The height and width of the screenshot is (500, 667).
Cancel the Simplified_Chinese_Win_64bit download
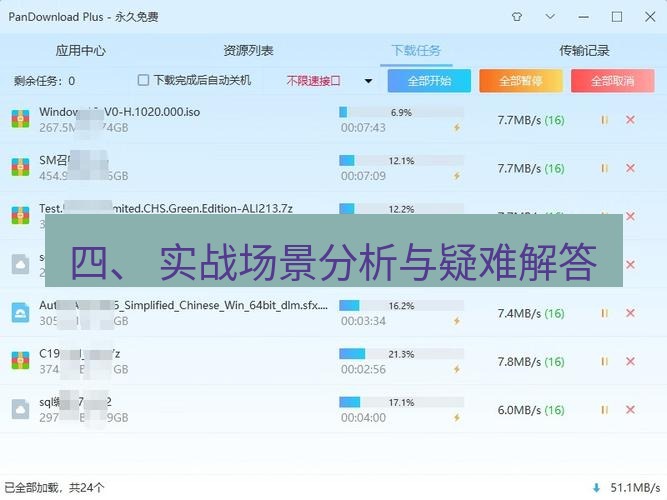[630, 313]
